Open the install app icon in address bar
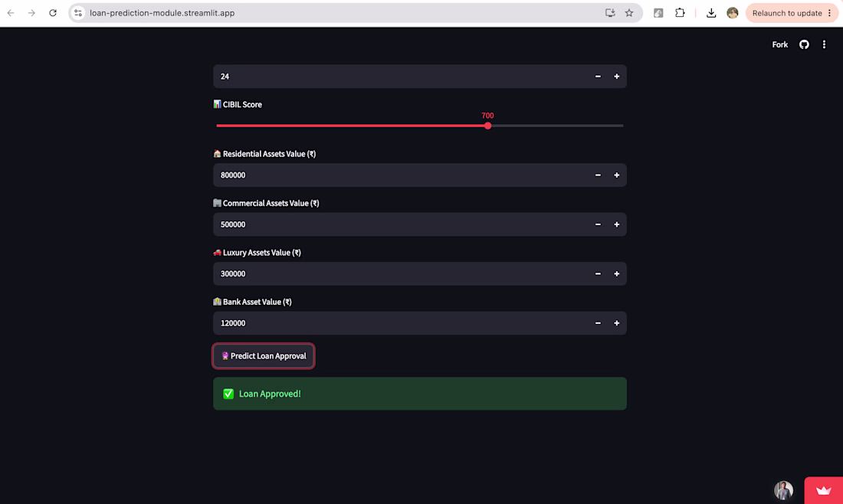 click(610, 13)
